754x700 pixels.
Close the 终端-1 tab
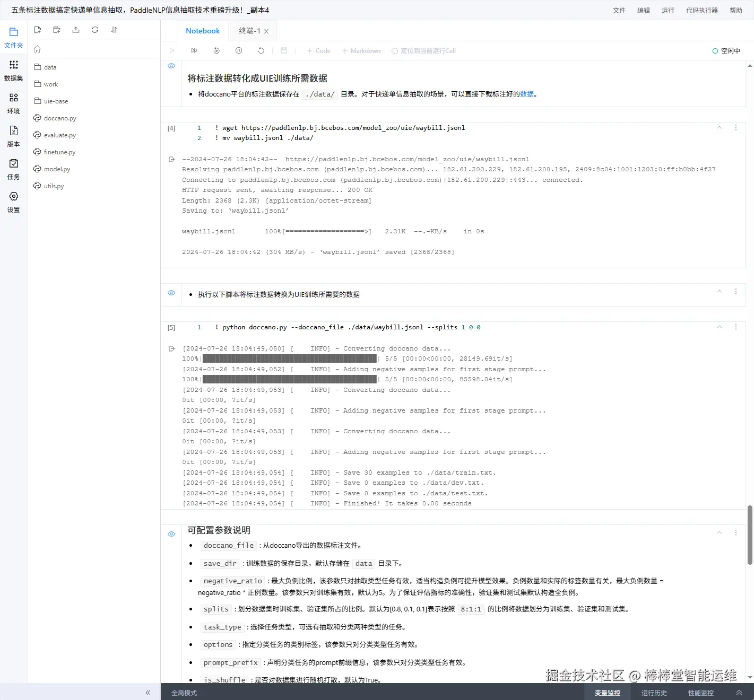coord(266,31)
